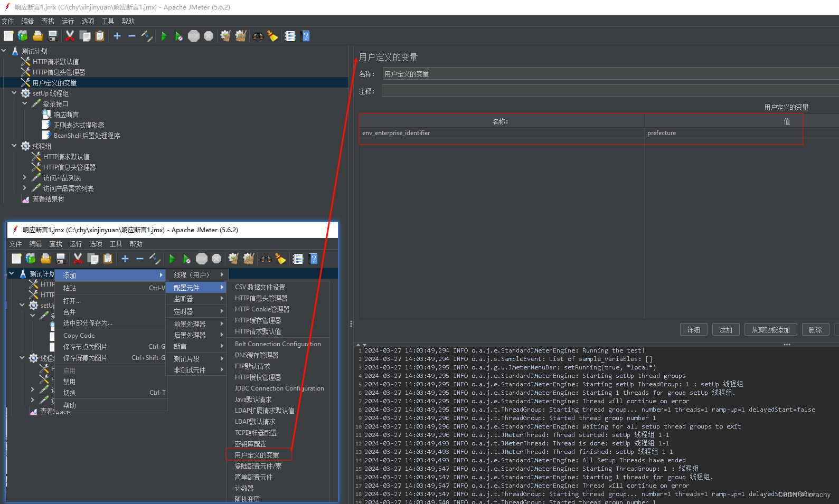Click the 注释 input field in the right panel
The width and height of the screenshot is (839, 504).
610,91
